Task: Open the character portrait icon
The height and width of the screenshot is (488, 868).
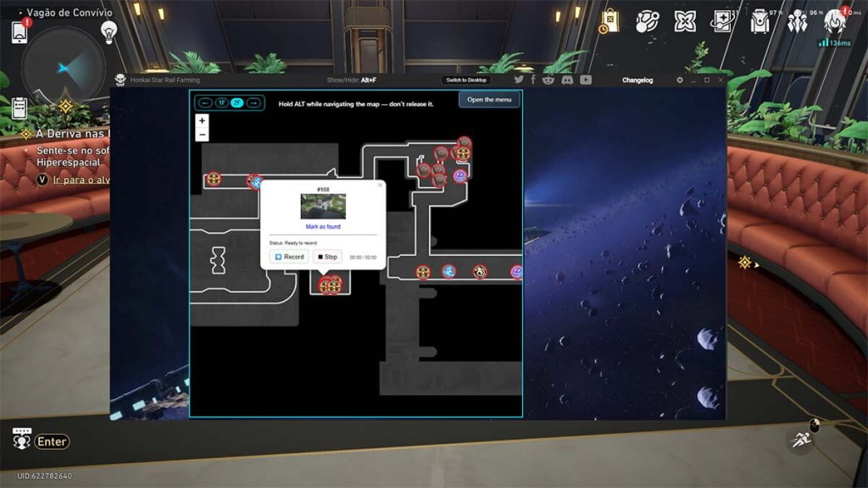Action: tap(835, 22)
